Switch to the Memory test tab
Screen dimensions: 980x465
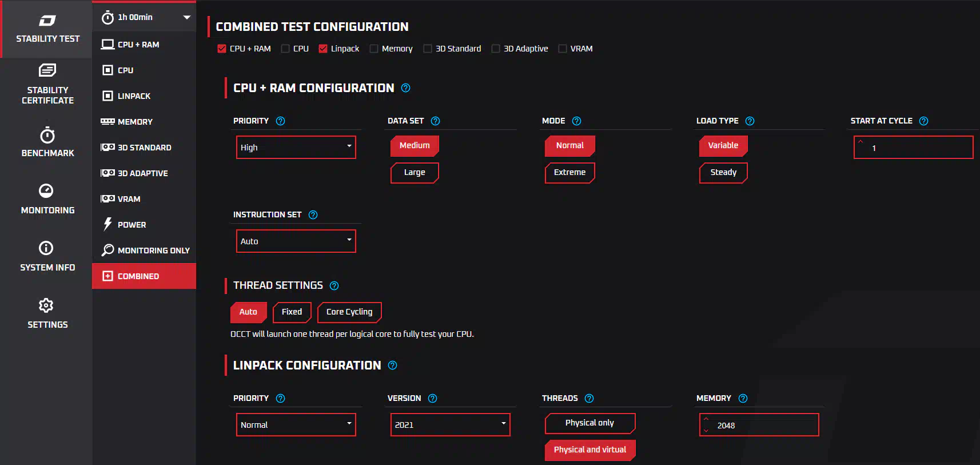(144, 121)
